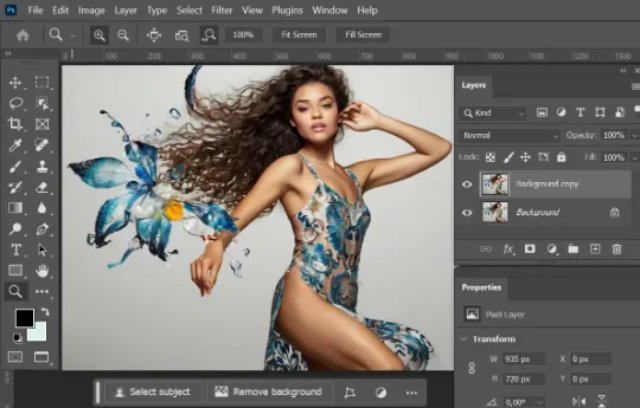Toggle lock image pixels brush icon
640x408 pixels.
point(508,157)
